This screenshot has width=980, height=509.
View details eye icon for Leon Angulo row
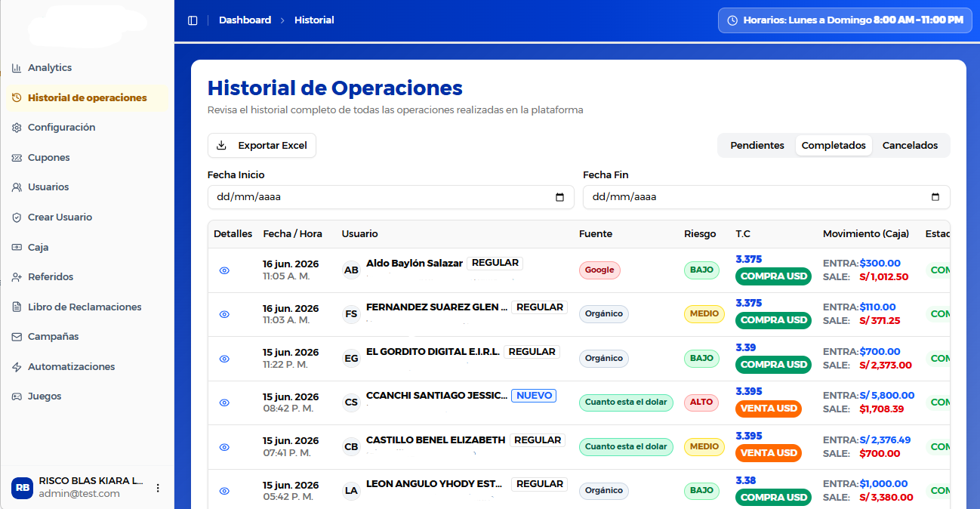click(x=224, y=491)
